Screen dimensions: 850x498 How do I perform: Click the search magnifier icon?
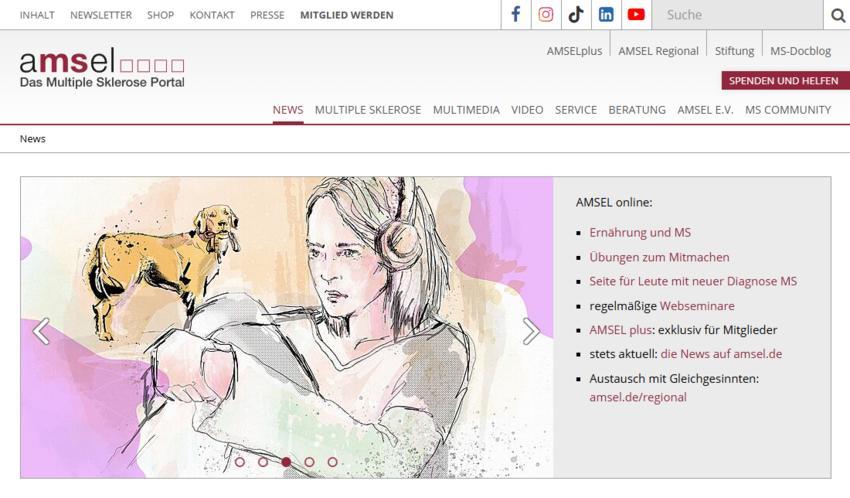pyautogui.click(x=838, y=15)
